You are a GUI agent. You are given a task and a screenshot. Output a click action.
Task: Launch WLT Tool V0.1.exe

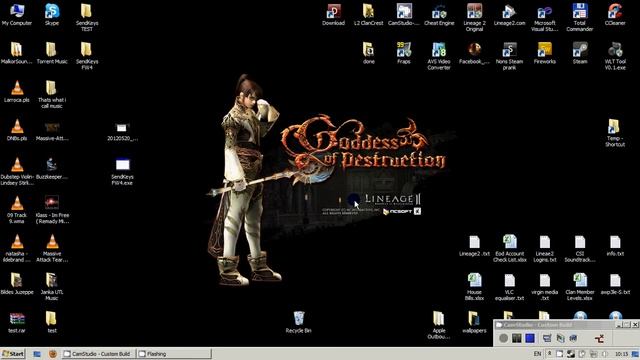(615, 56)
